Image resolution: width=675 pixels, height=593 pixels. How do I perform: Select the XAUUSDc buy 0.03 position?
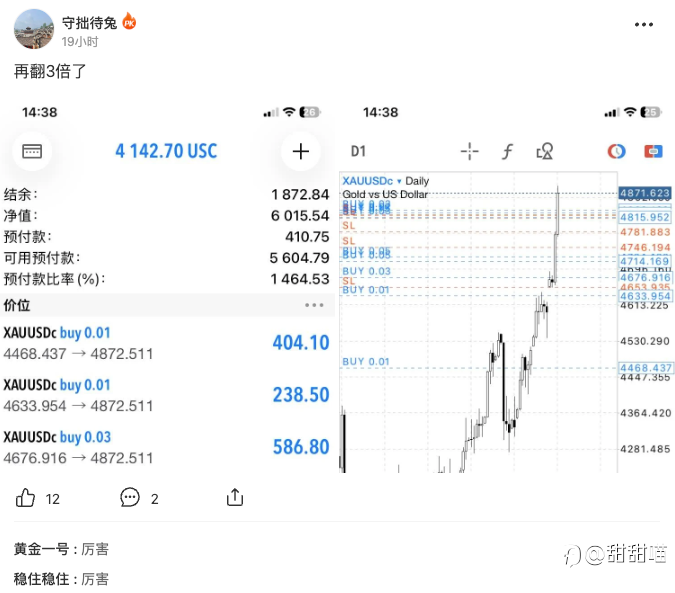pyautogui.click(x=166, y=447)
